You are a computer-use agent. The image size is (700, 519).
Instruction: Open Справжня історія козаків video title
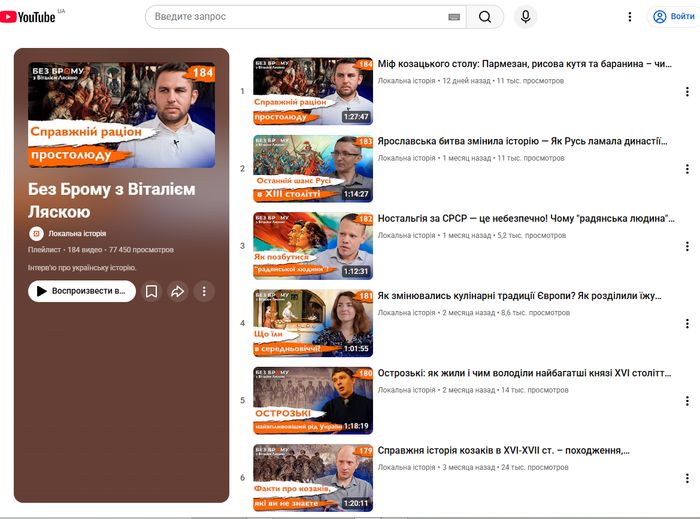503,451
